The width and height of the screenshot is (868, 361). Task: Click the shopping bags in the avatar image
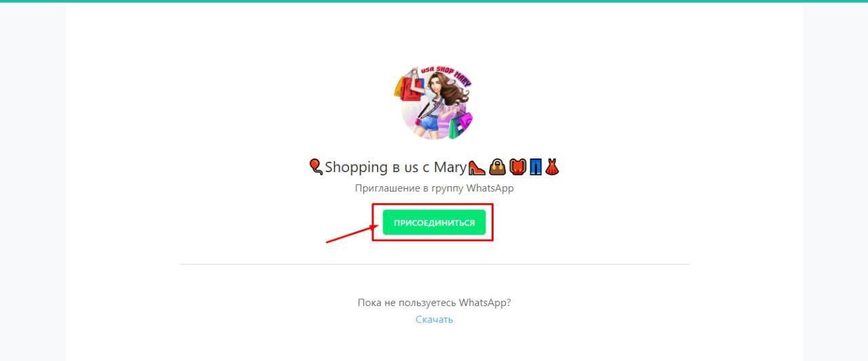pyautogui.click(x=411, y=87)
